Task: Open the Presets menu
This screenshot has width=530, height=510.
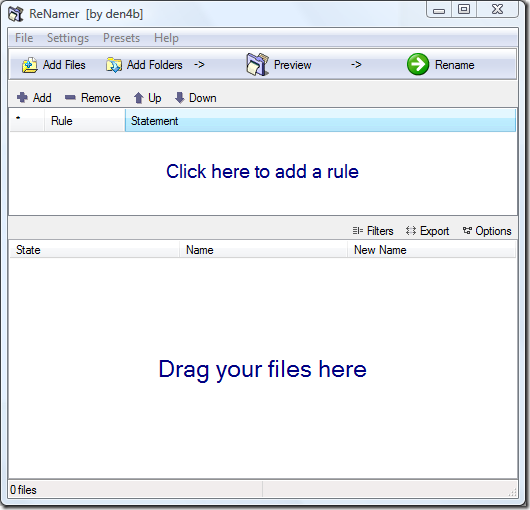Action: [121, 38]
